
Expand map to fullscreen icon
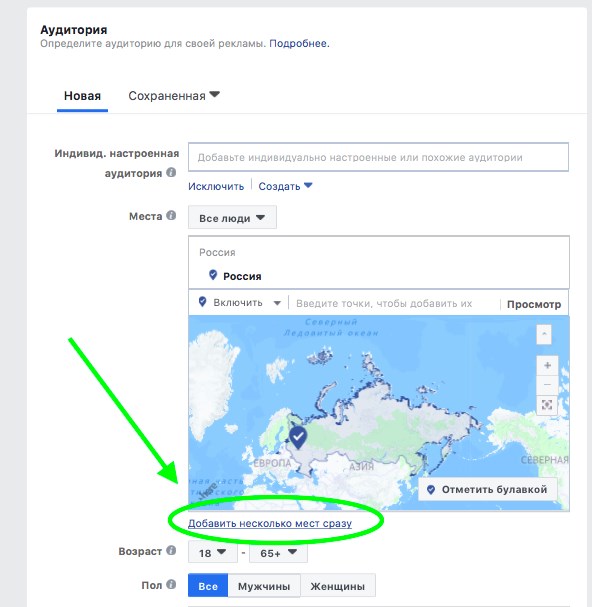(547, 405)
